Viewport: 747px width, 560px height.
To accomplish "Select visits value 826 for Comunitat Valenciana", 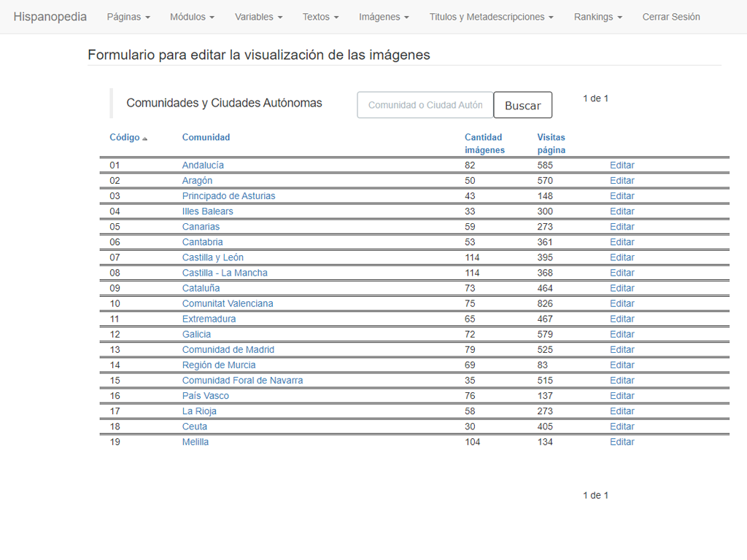I will tap(545, 303).
